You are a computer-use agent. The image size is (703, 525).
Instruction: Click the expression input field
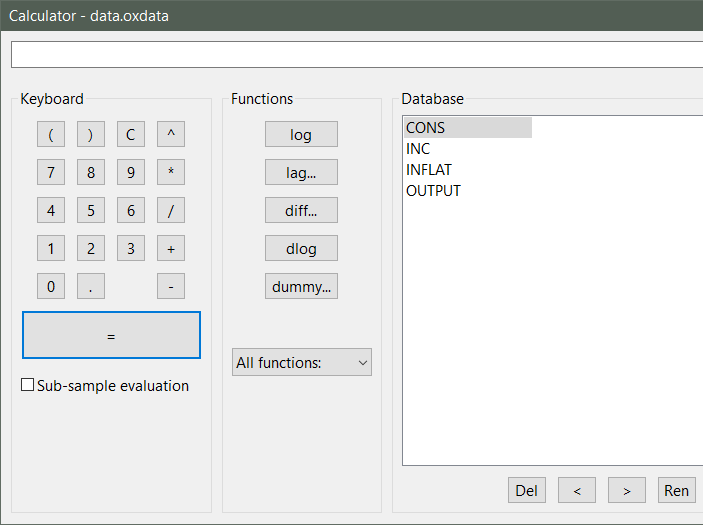tap(356, 54)
